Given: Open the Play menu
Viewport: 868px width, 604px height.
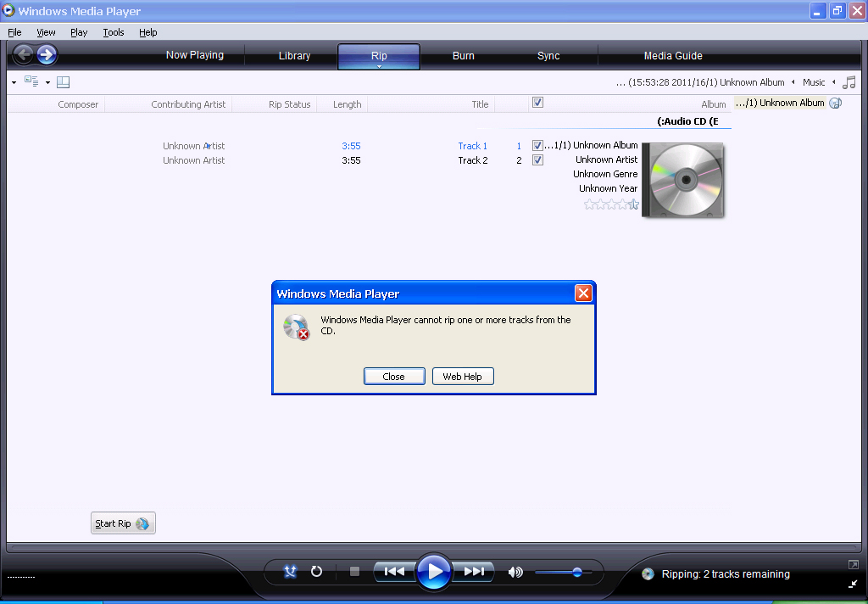Looking at the screenshot, I should [79, 32].
